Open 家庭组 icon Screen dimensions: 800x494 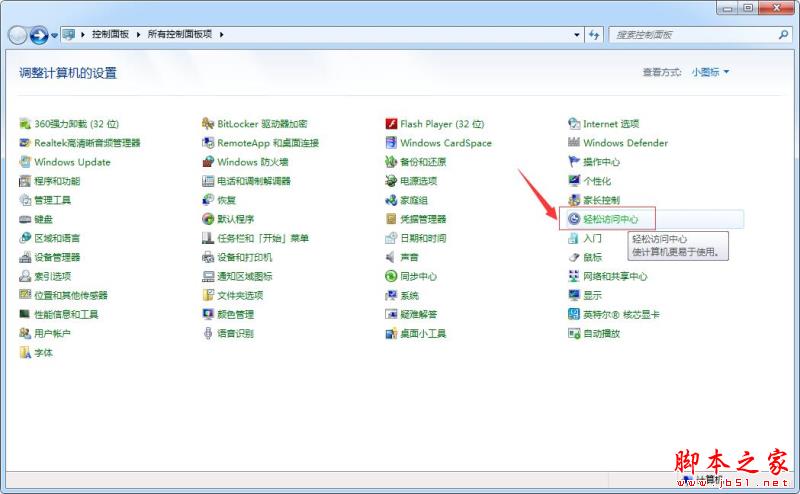(391, 200)
